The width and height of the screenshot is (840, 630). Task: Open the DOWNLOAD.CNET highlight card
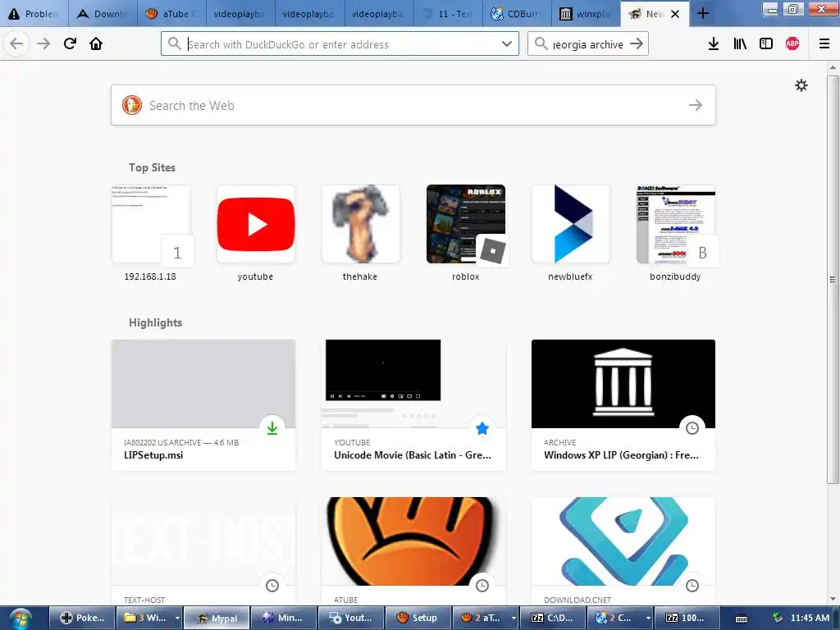(623, 552)
